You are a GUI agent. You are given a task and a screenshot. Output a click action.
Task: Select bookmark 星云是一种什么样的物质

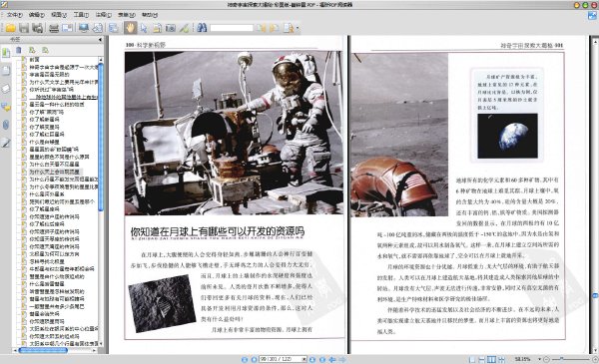57,104
